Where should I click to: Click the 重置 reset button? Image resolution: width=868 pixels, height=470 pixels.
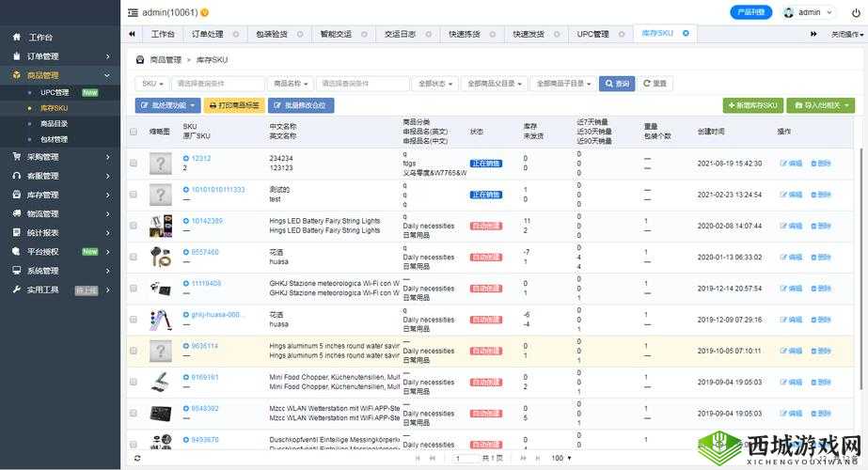pyautogui.click(x=655, y=84)
